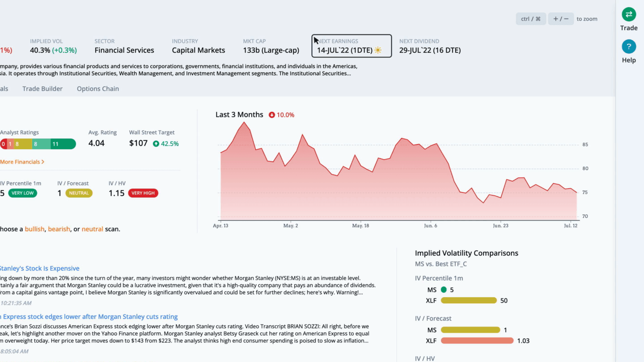Click the 133b (Large-cap) market cap

tap(271, 50)
